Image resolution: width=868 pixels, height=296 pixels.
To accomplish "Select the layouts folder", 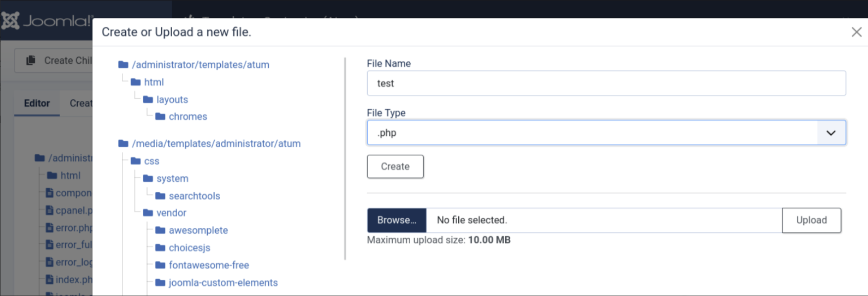I will [x=172, y=100].
